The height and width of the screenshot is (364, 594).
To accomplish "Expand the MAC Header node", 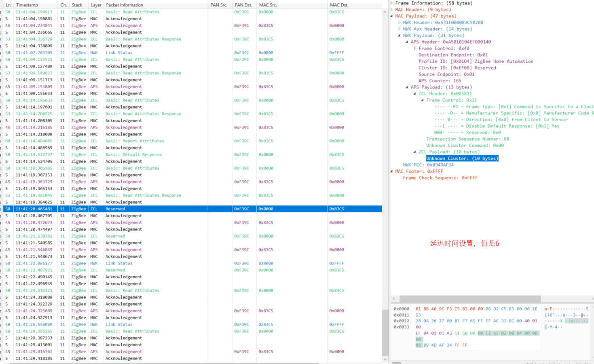I will (x=391, y=10).
